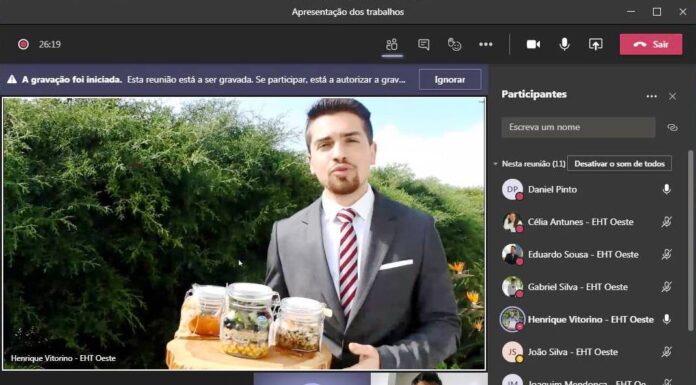The height and width of the screenshot is (385, 696).
Task: Click the Participantes panel heading
Action: [534, 95]
